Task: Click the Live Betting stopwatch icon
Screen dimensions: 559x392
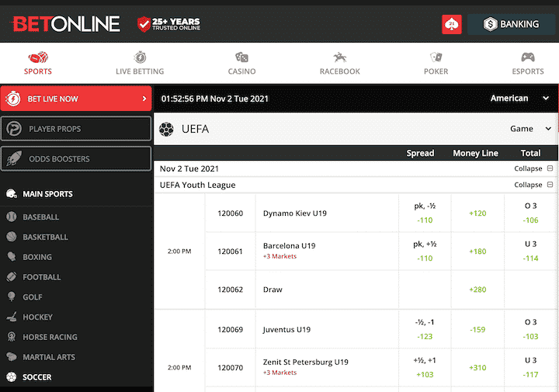Action: pyautogui.click(x=140, y=57)
